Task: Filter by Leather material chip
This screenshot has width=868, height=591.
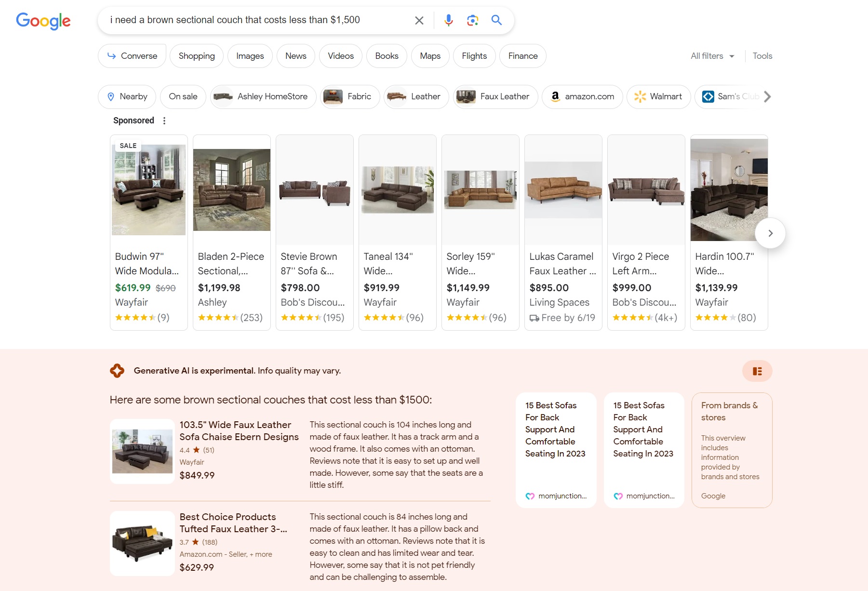Action: coord(416,96)
